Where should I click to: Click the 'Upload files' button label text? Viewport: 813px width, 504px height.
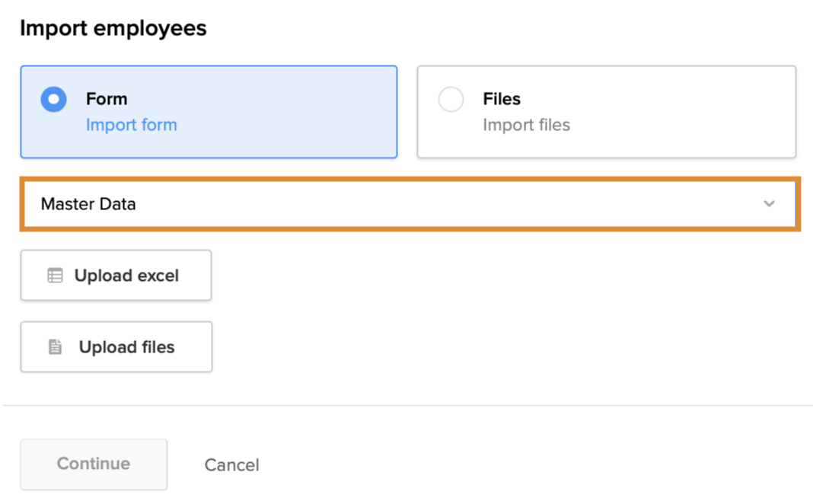coord(126,347)
